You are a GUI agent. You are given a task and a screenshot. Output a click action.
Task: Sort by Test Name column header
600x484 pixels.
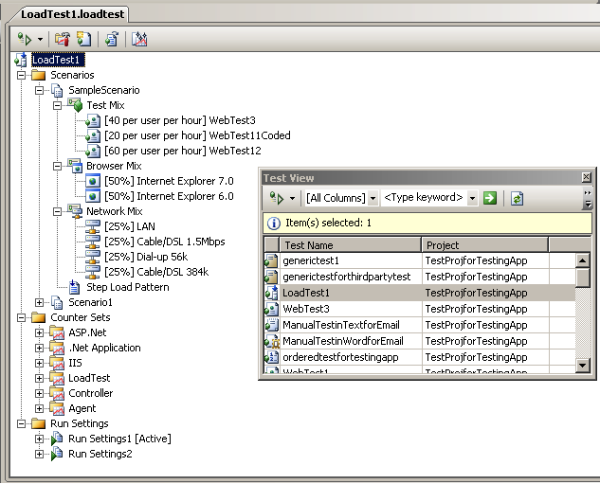[351, 245]
